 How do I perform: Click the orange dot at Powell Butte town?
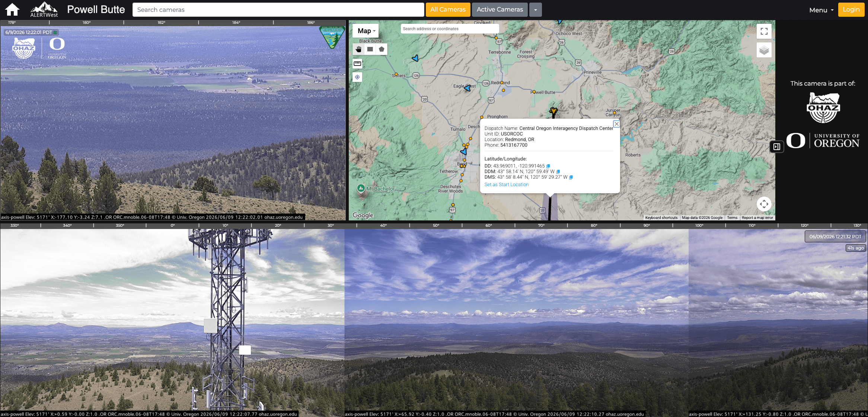tap(534, 92)
